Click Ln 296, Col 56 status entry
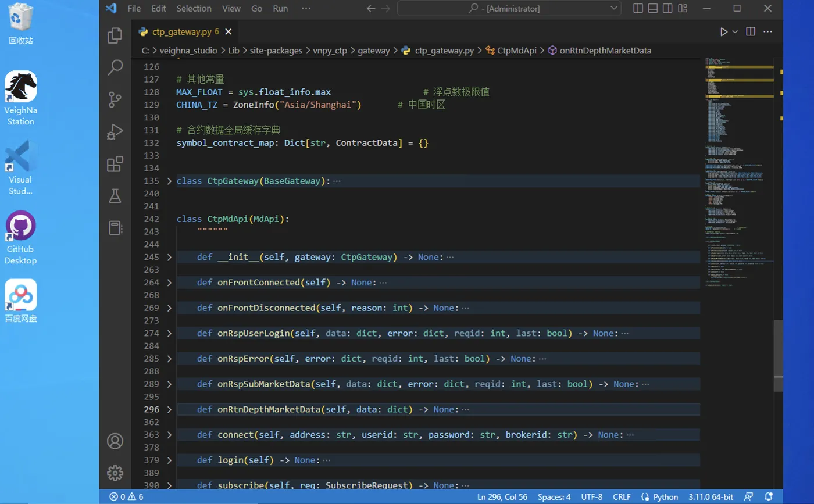Viewport: 814px width, 504px height. [x=504, y=497]
